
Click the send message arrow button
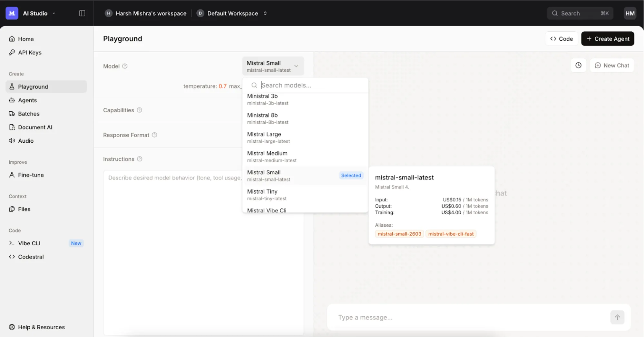tap(617, 317)
